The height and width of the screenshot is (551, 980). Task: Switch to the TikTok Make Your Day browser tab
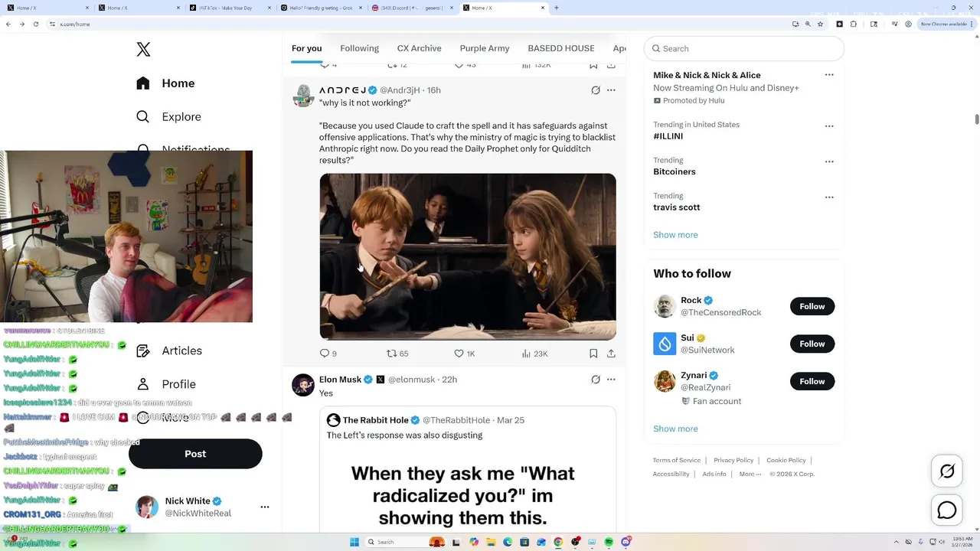(x=230, y=8)
